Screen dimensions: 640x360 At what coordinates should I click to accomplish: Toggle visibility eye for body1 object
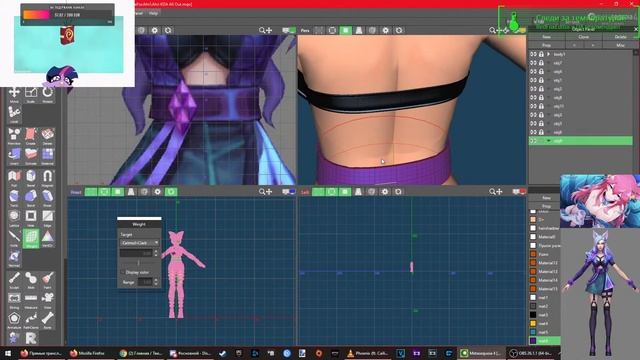click(x=533, y=54)
